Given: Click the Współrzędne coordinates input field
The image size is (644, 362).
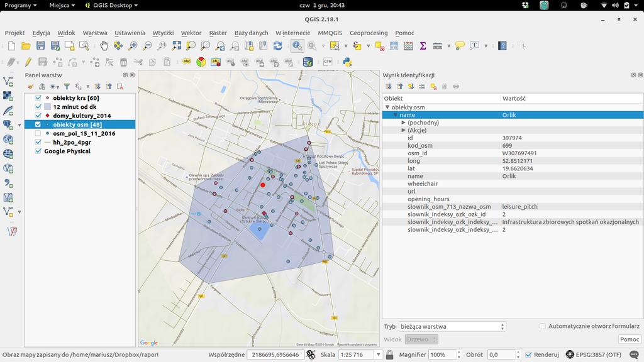Looking at the screenshot, I should click(275, 354).
